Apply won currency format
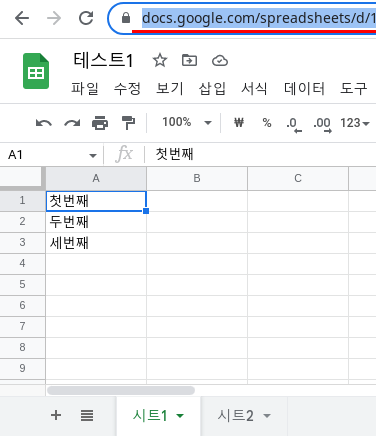Image resolution: width=376 pixels, height=436 pixels. [239, 123]
